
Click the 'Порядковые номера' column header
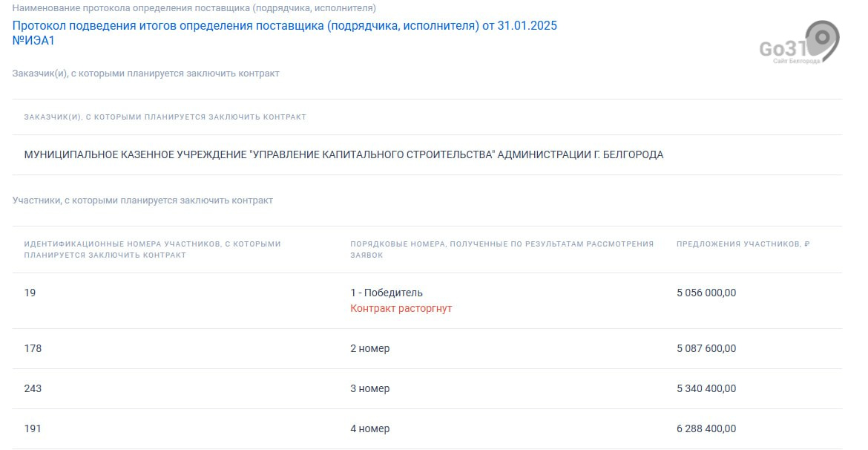click(502, 249)
